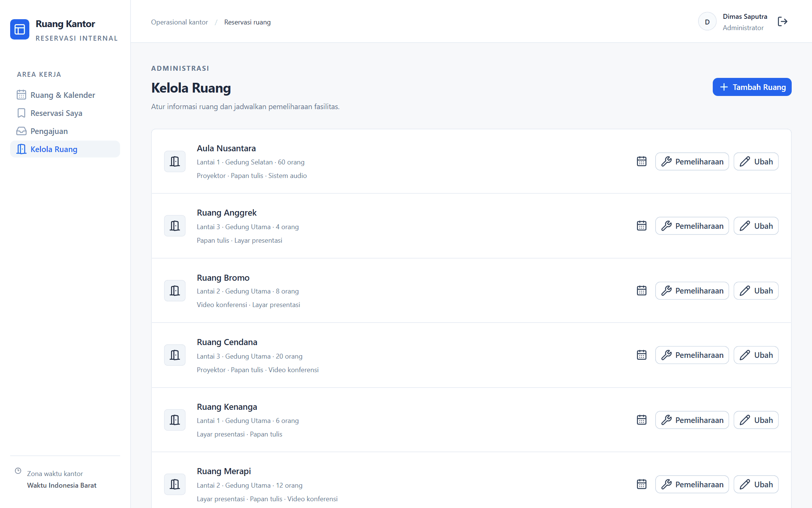The width and height of the screenshot is (812, 508).
Task: Open calendar icon for Ruang Kenanga
Action: tap(641, 420)
